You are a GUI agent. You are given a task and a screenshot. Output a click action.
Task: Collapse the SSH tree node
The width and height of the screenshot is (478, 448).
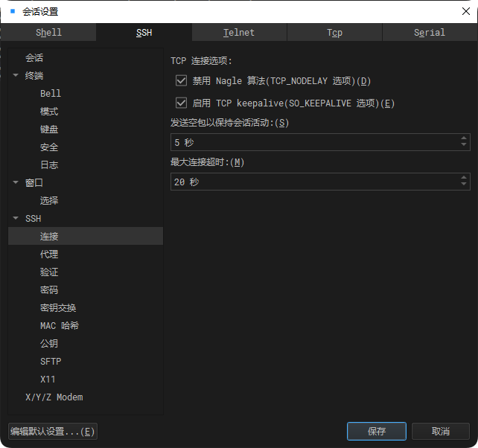click(16, 218)
